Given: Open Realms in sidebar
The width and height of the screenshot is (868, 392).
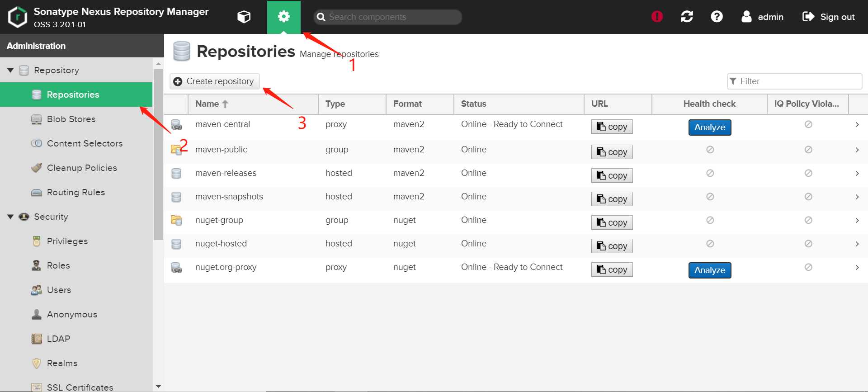Looking at the screenshot, I should point(76,363).
